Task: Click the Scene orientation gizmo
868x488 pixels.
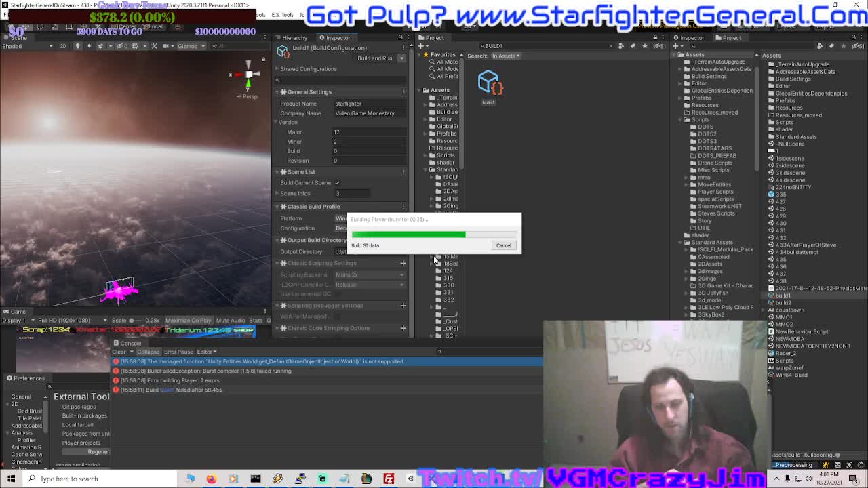Action: coord(248,75)
